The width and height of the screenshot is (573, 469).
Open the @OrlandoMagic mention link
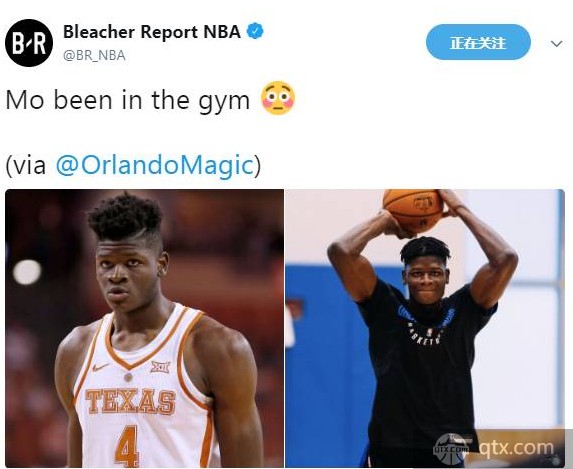[x=155, y=165]
